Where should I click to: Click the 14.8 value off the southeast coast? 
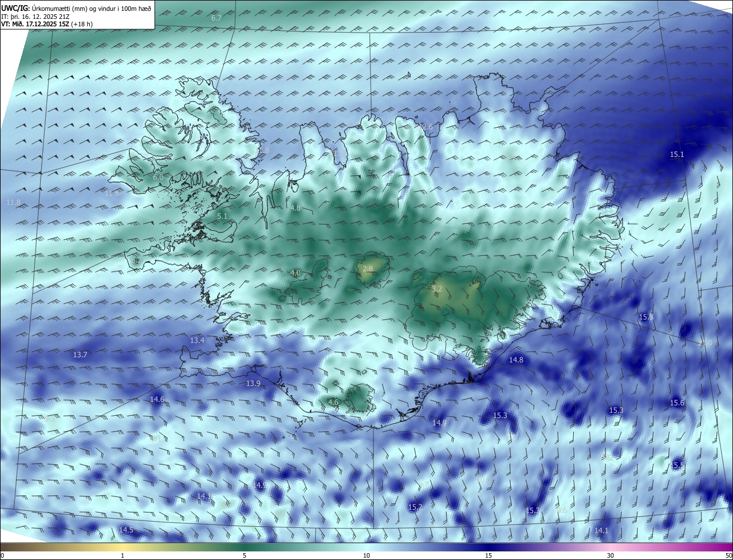pos(516,360)
